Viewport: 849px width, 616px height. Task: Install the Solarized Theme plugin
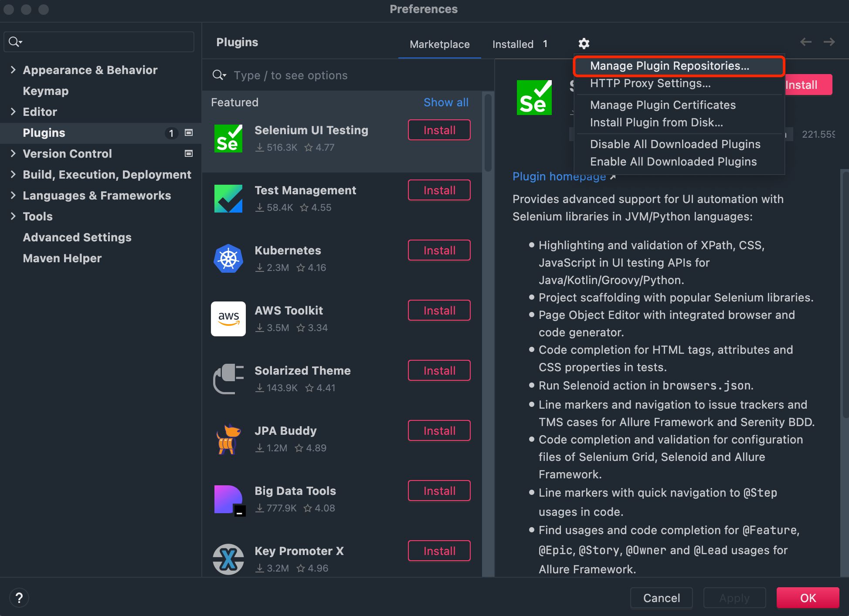(x=439, y=370)
